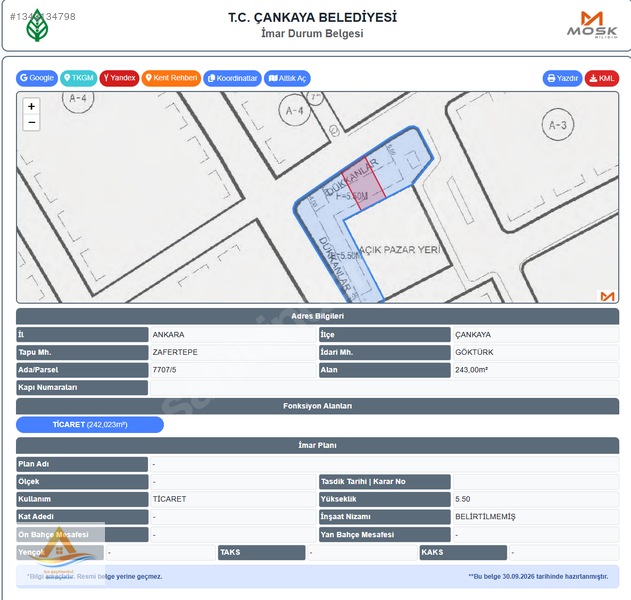631x600 pixels.
Task: Click the TAKS label cell
Action: click(x=262, y=553)
